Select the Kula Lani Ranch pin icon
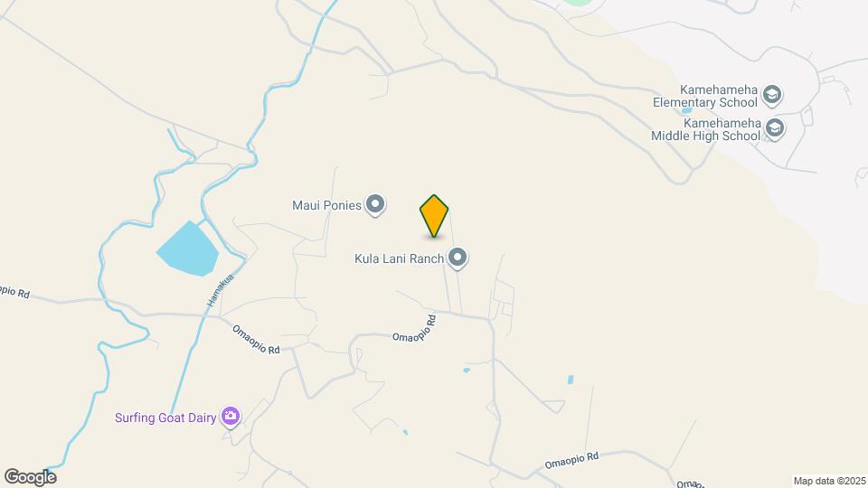 (458, 258)
